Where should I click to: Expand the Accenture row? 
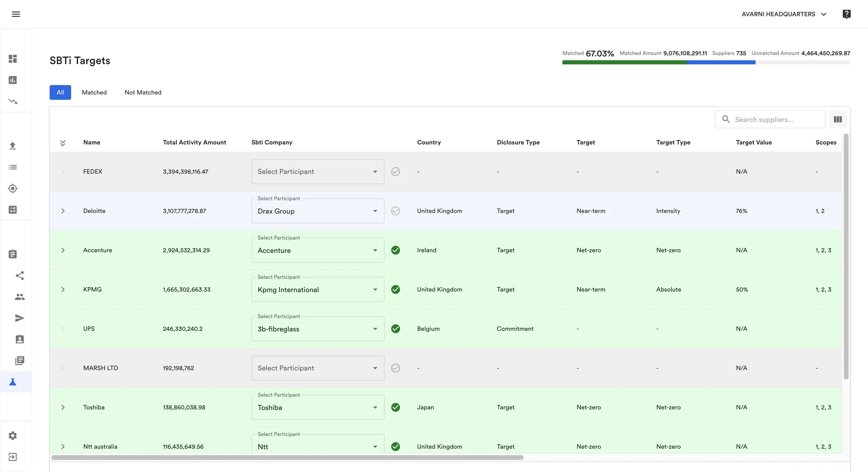pos(63,250)
